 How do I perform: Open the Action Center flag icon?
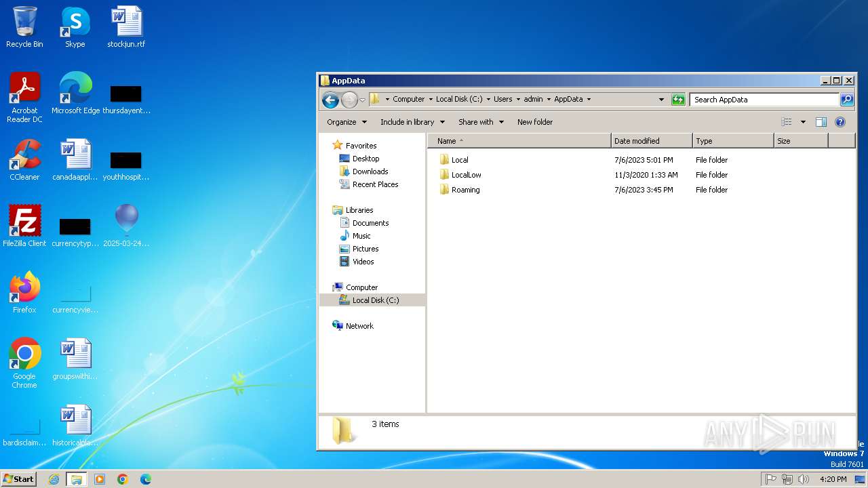(771, 479)
